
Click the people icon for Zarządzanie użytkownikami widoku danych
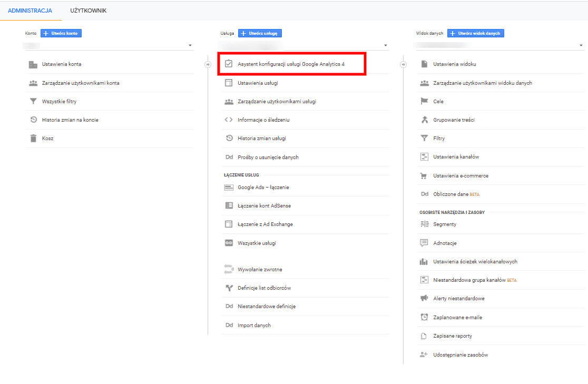tap(424, 83)
